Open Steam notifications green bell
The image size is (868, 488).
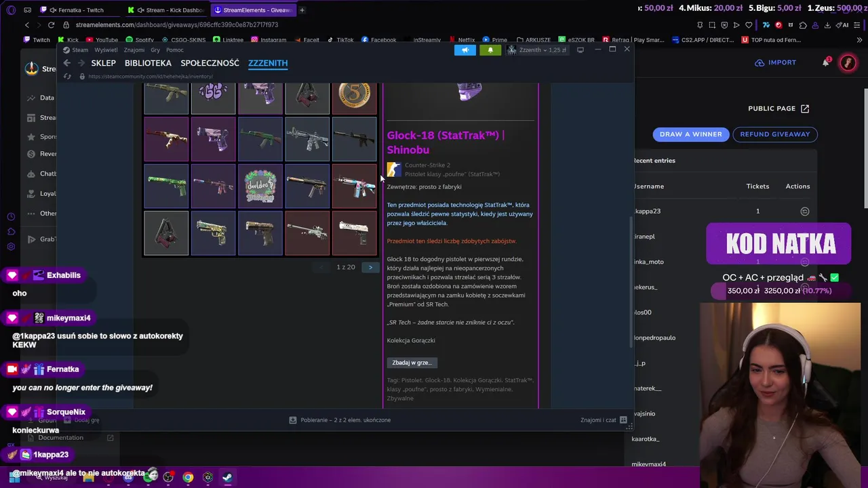click(490, 50)
